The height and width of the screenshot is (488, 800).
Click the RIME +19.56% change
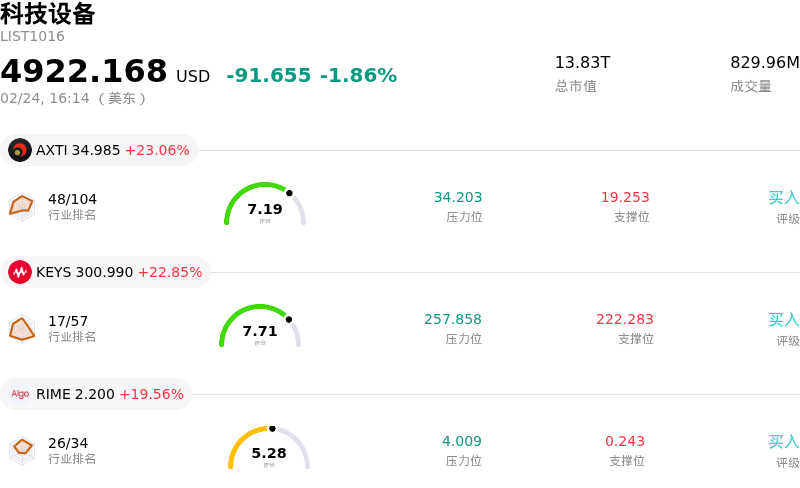152,394
